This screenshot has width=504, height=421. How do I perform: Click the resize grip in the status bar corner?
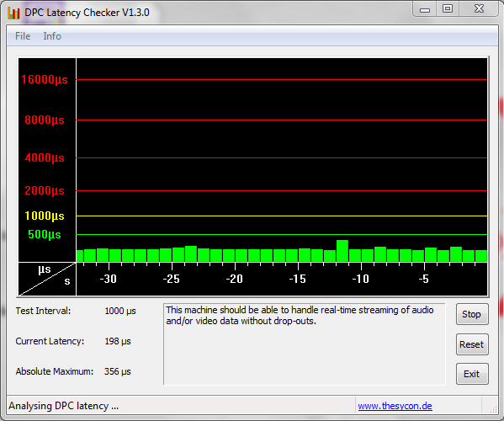tap(493, 408)
